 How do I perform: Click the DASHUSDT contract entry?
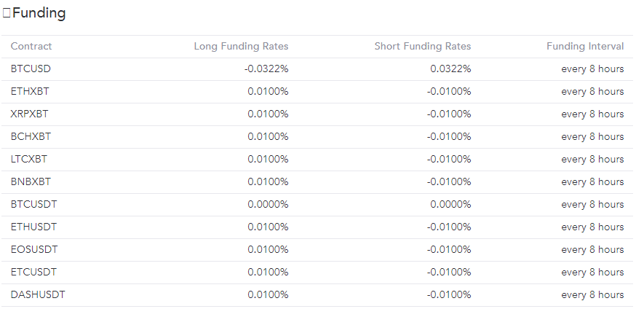point(37,294)
